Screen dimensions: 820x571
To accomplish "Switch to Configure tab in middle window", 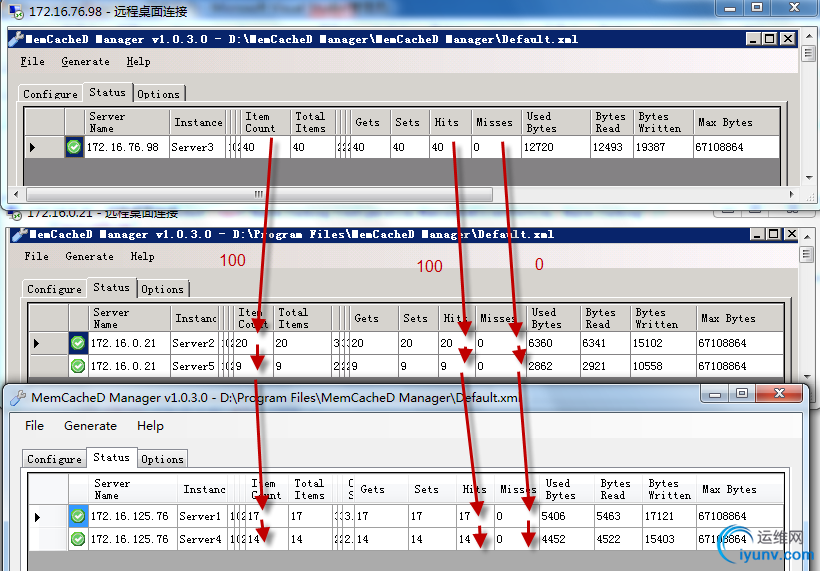I will click(x=54, y=289).
